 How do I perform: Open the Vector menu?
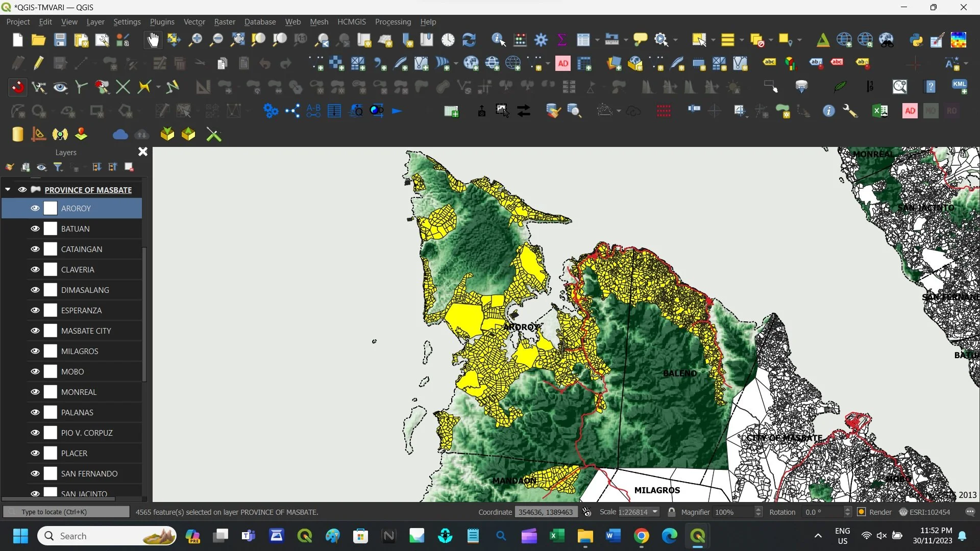(x=194, y=22)
